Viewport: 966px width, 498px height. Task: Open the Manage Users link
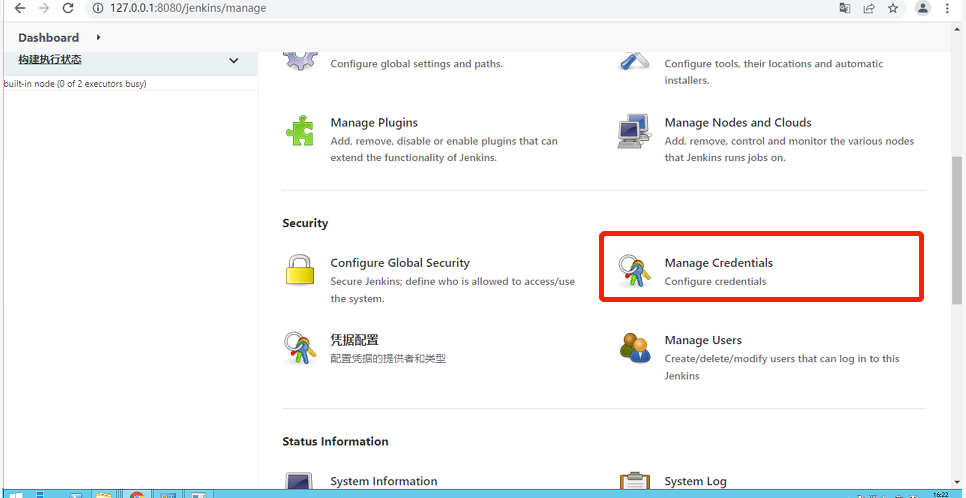(x=703, y=340)
